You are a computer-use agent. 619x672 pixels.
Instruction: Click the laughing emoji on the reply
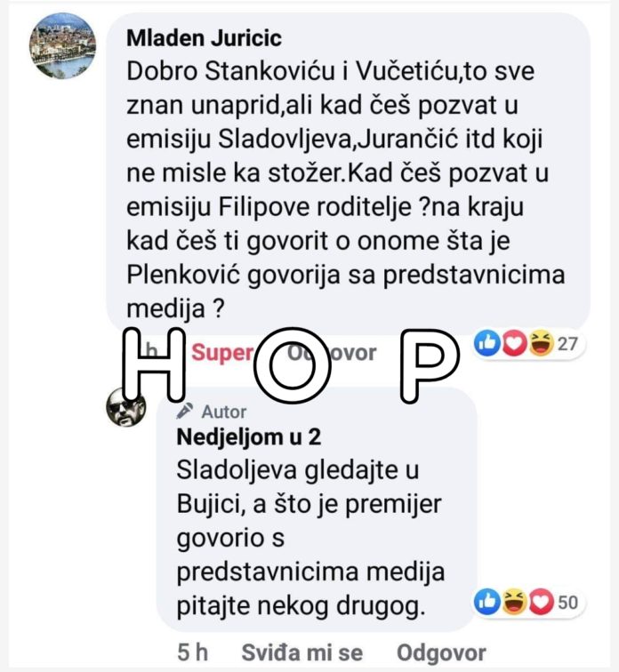point(514,602)
